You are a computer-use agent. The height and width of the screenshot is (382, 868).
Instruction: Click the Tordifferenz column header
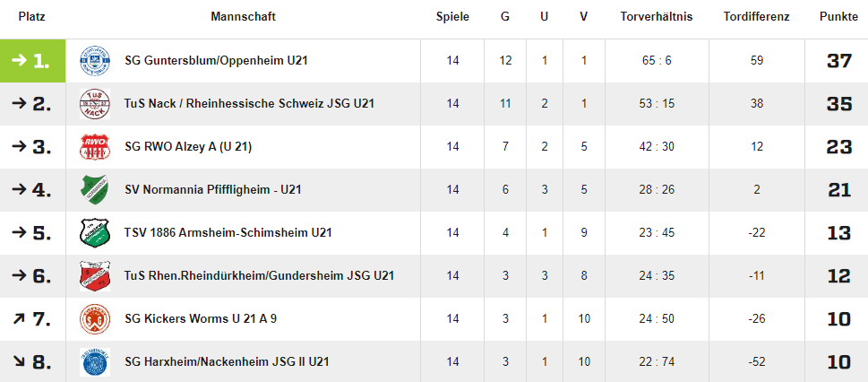pos(756,17)
